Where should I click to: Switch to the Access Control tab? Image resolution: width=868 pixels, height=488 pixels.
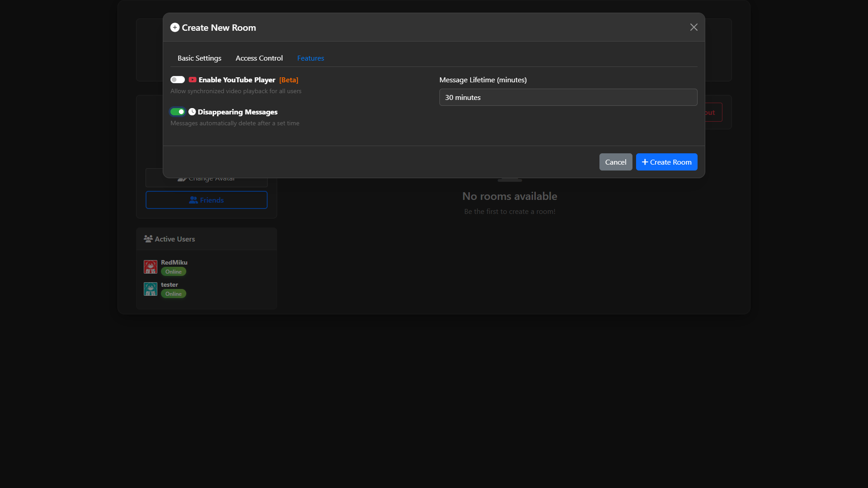[259, 58]
